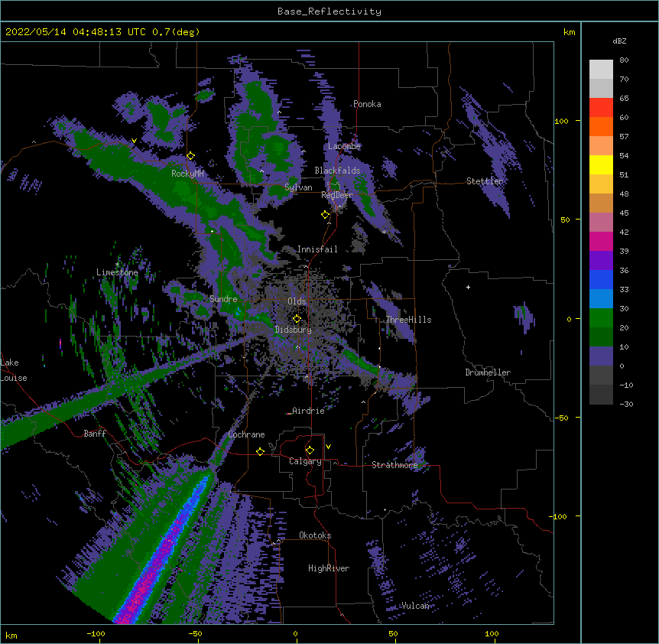The height and width of the screenshot is (644, 659).
Task: Click the -30 value in the dBZ legend
Action: coord(626,405)
